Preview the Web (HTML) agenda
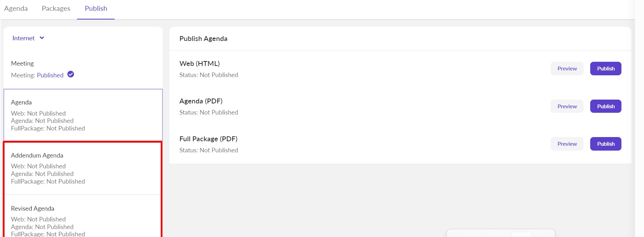This screenshot has height=237, width=644. [x=567, y=69]
